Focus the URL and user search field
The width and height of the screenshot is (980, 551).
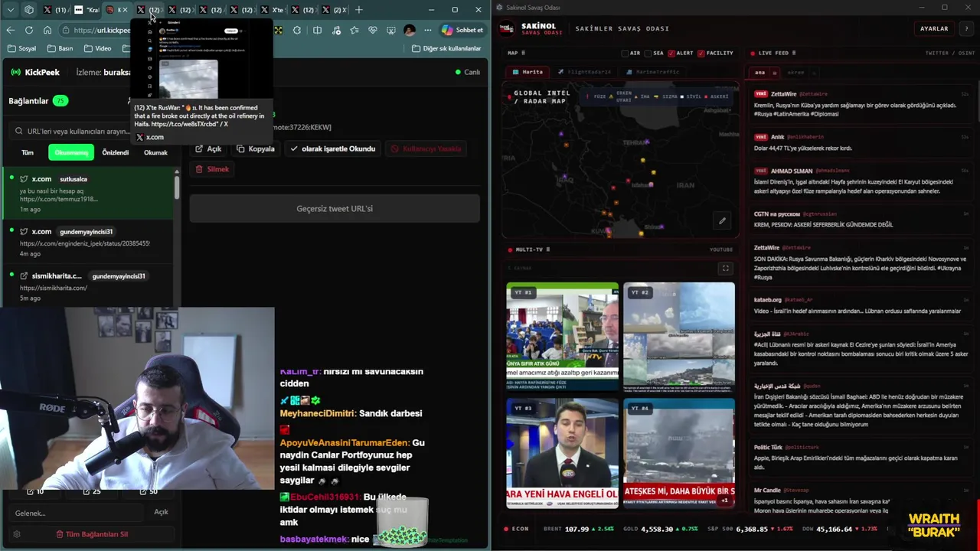tap(73, 131)
